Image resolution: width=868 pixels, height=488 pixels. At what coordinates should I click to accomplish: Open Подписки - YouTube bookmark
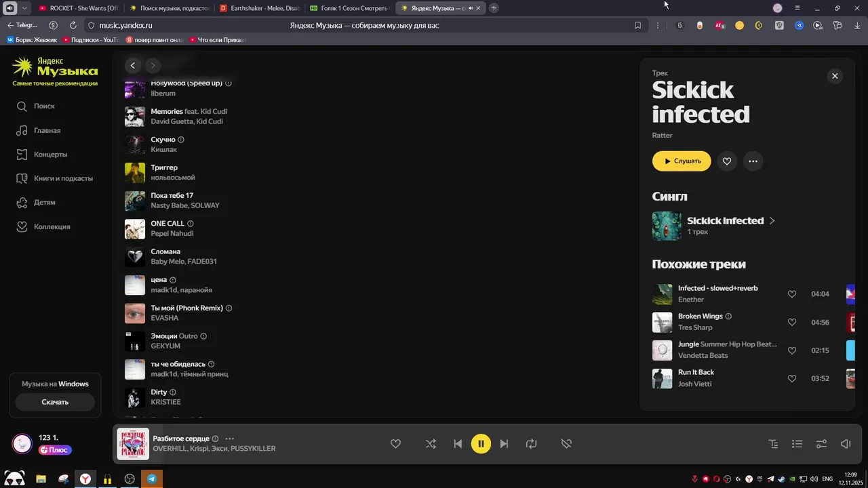click(90, 40)
